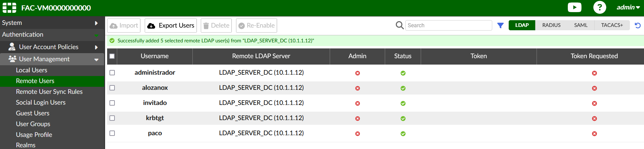Viewport: 644px width, 149px height.
Task: Open the admin user dropdown menu
Action: (628, 7)
